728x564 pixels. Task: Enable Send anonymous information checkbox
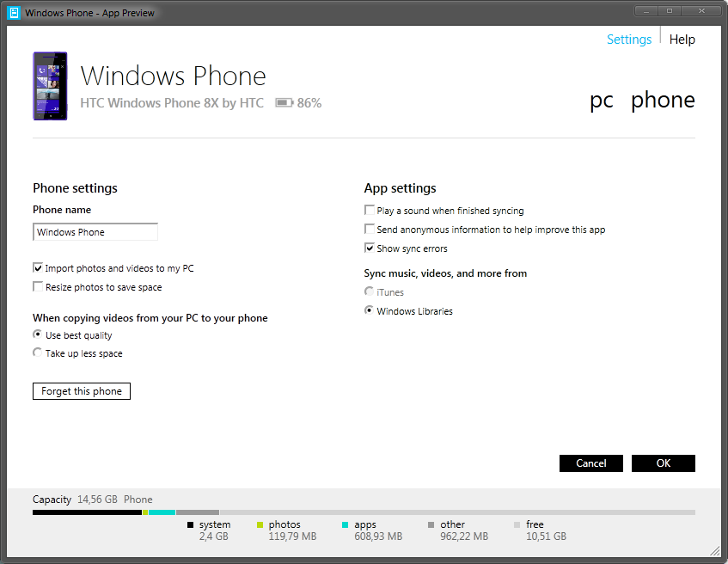[370, 230]
